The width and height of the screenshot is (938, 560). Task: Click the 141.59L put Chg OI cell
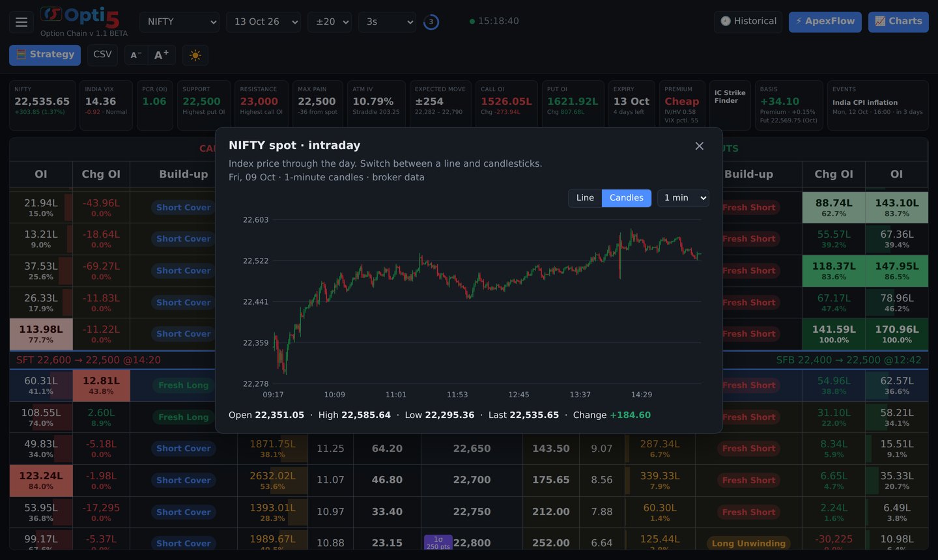tap(834, 334)
